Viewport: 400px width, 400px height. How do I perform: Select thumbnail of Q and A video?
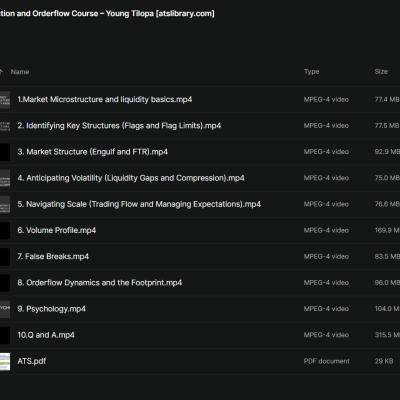coord(5,335)
